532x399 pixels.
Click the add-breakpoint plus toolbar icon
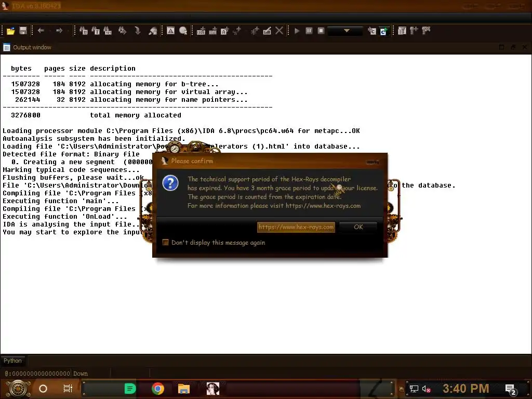click(x=414, y=31)
